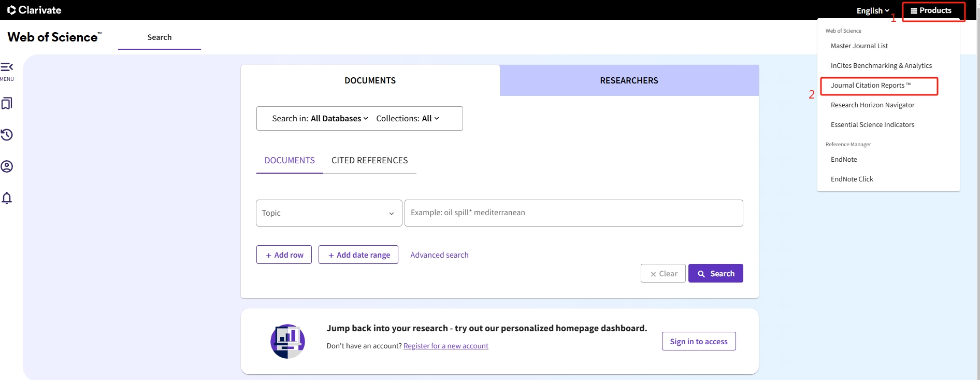Open Journal Citation Reports
The height and width of the screenshot is (380, 980).
pos(871,85)
